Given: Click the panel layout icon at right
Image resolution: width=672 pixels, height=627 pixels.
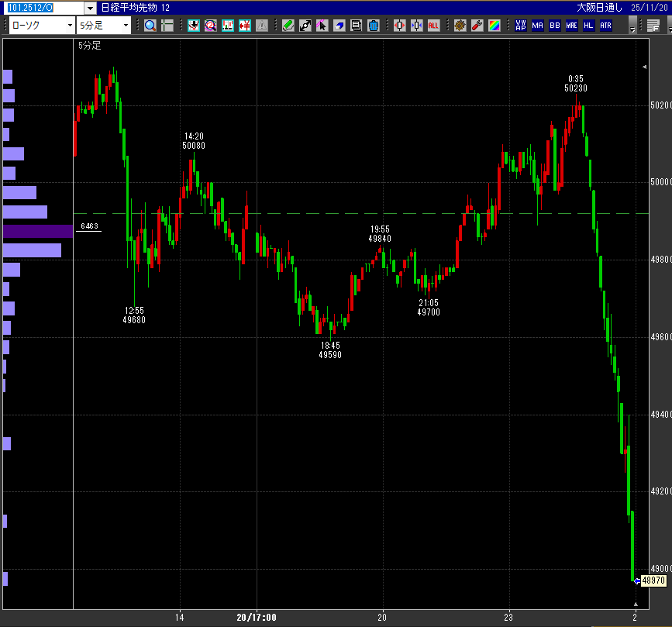Looking at the screenshot, I should 653,26.
